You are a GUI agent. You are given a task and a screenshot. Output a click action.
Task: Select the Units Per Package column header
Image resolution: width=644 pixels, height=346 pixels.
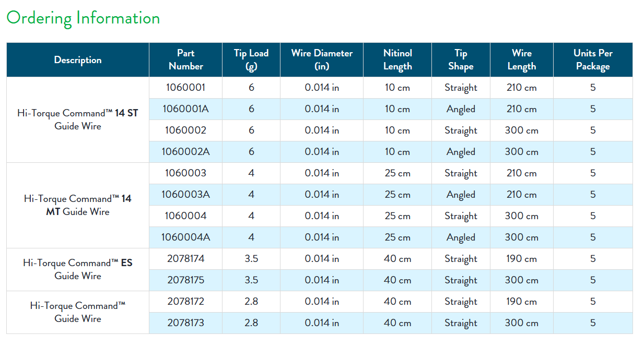[593, 60]
